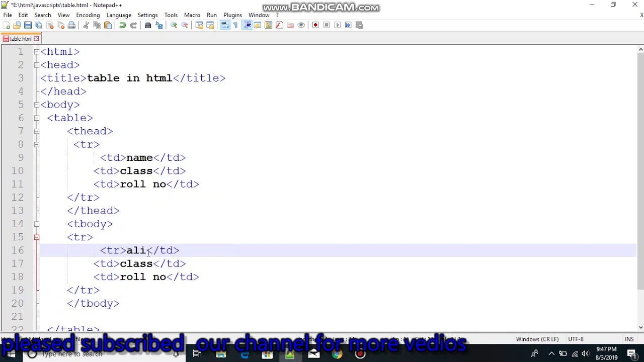The height and width of the screenshot is (362, 644).
Task: Toggle the document monitoring eye icon
Action: click(x=301, y=25)
